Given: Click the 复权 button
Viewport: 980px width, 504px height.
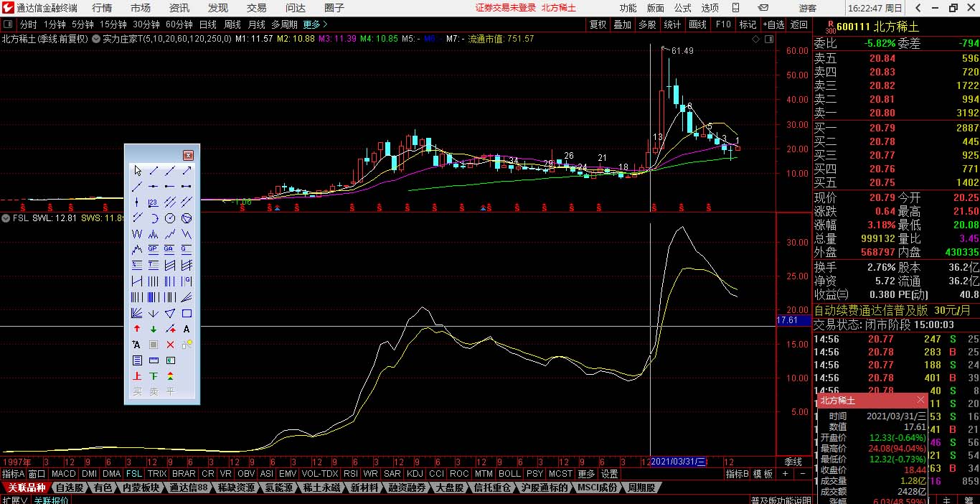Looking at the screenshot, I should click(x=598, y=24).
